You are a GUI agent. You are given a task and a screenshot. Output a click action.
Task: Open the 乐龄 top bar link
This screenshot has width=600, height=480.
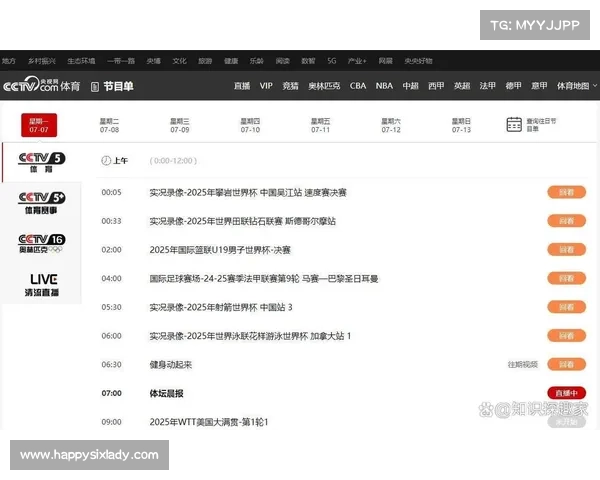click(256, 61)
